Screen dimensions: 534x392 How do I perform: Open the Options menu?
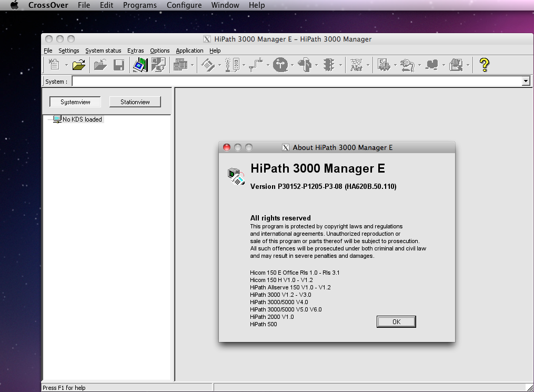(160, 51)
